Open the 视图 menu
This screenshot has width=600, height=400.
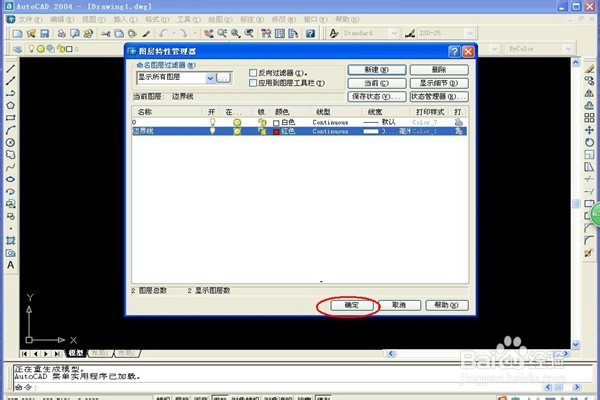[93, 19]
